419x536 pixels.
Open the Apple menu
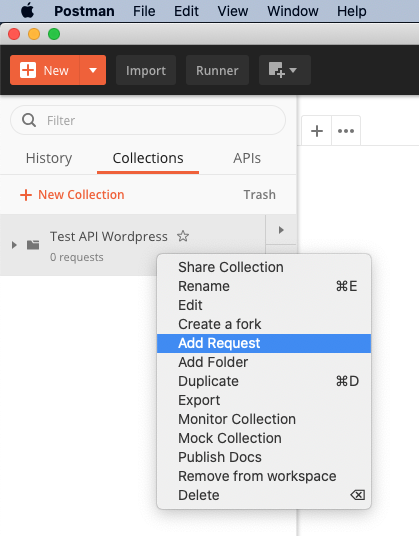click(28, 11)
